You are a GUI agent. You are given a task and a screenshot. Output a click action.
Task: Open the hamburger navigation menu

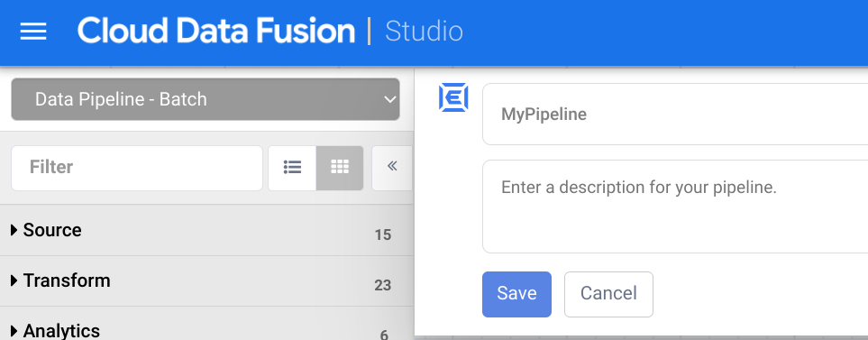(x=33, y=32)
